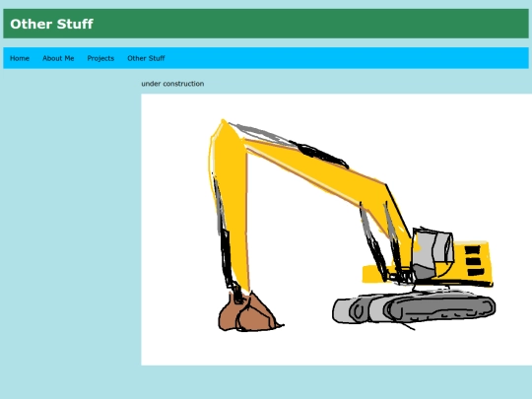Click the Other Stuff page heading
Viewport: 532px width, 399px height.
[x=51, y=24]
